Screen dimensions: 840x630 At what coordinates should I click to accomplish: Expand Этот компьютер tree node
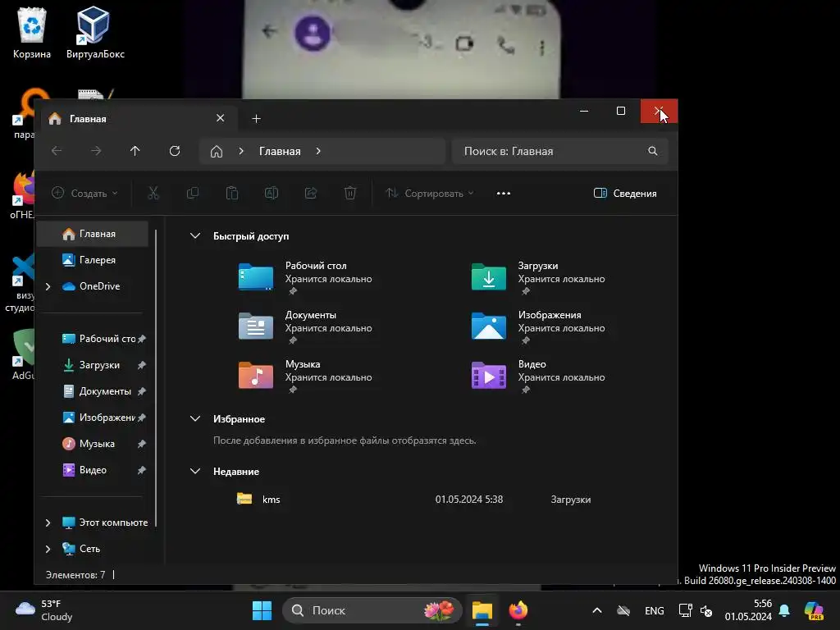(x=48, y=523)
